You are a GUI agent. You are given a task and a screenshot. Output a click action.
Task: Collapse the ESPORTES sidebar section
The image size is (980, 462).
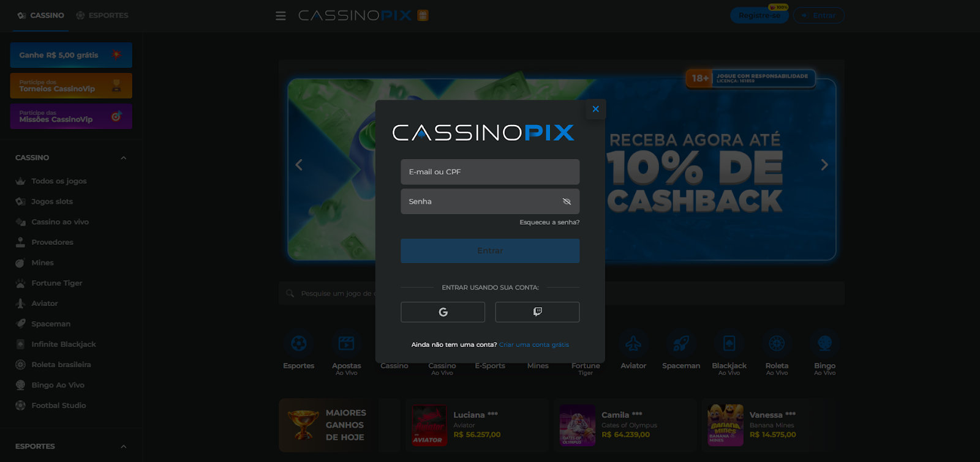point(123,447)
